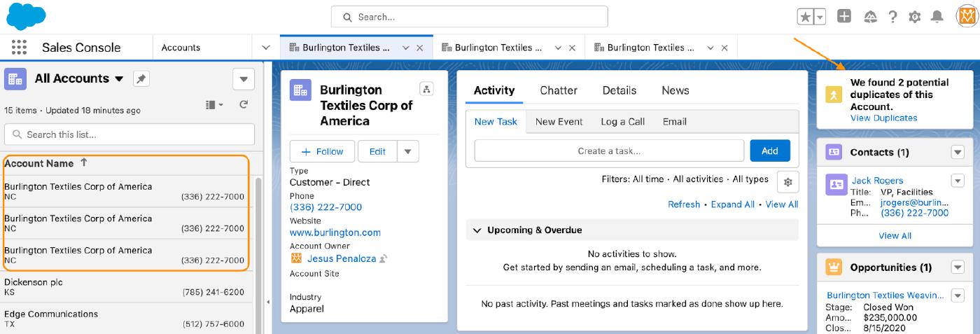The width and height of the screenshot is (980, 334).
Task: Open the activity filter settings gear
Action: click(787, 182)
